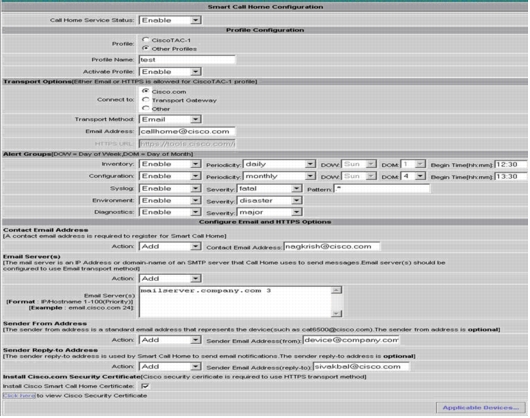Change Configuration periodicity from monthly
Image resolution: width=530 pixels, height=418 pixels.
[279, 176]
